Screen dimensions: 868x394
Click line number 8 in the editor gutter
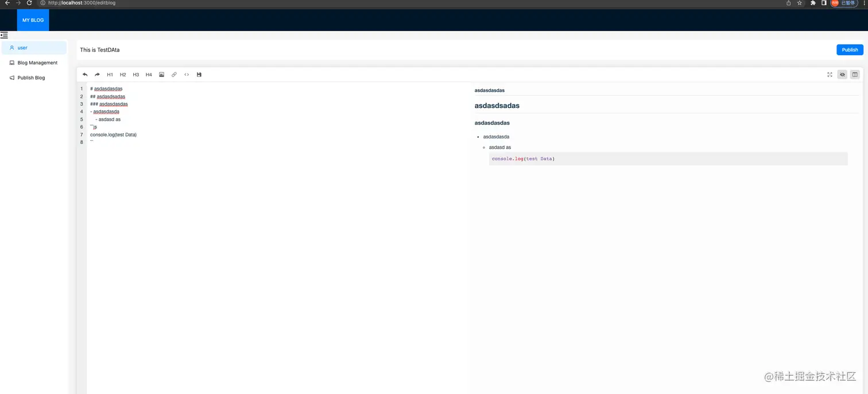(x=82, y=142)
